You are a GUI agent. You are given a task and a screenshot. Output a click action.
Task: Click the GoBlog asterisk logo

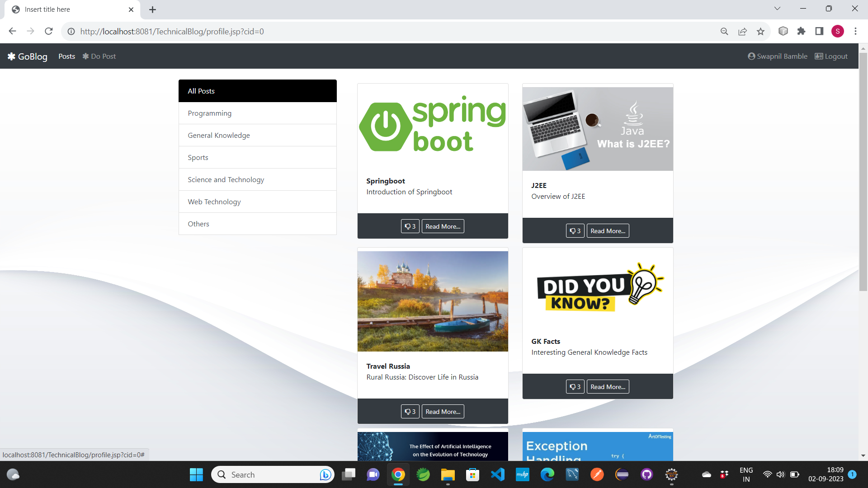(11, 56)
